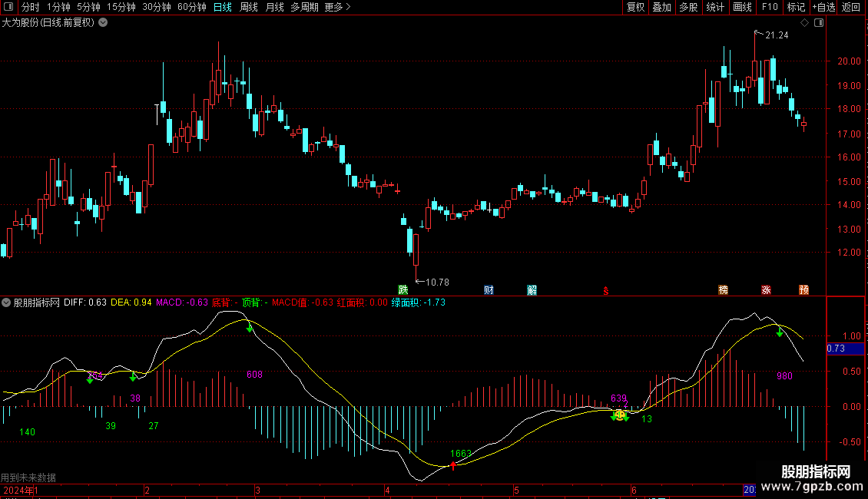Select the 1分钟 period

[x=58, y=7]
